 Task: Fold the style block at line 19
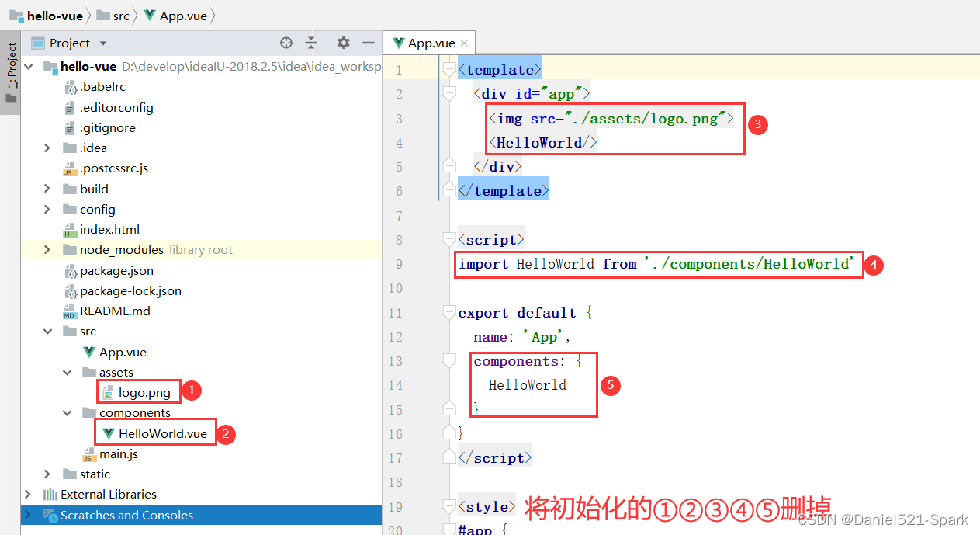(x=448, y=506)
